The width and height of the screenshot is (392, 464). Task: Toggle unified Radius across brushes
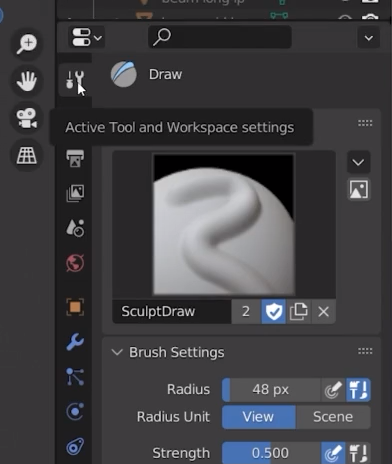coord(358,389)
